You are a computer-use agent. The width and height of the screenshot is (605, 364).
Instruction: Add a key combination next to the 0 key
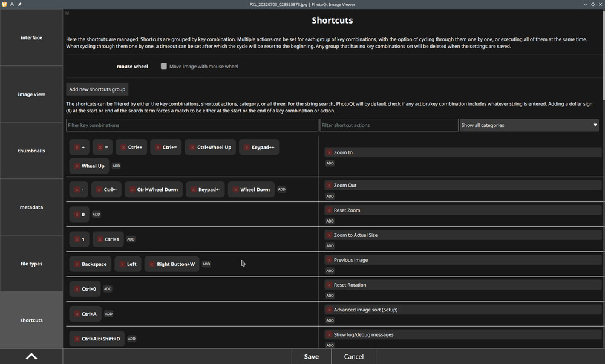pyautogui.click(x=96, y=215)
